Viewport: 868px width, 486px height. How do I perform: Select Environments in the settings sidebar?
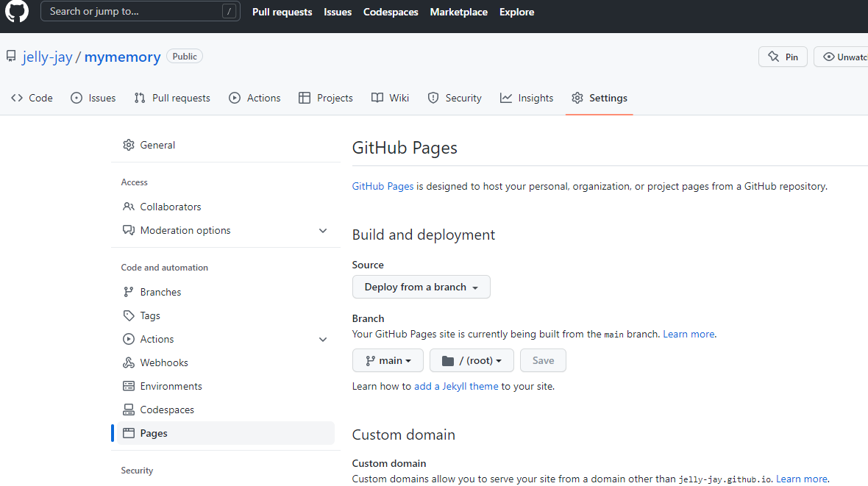point(226,386)
